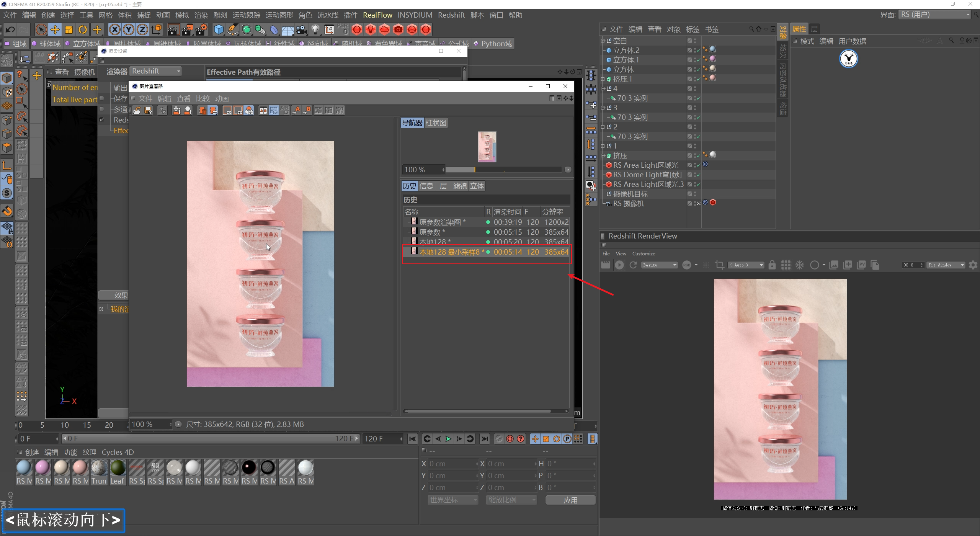Open the Fit Window dropdown in RenderView
The width and height of the screenshot is (980, 536).
[946, 265]
